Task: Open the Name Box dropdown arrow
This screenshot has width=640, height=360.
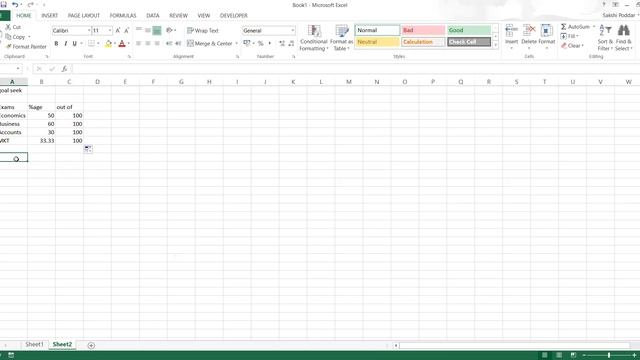Action: coord(18,69)
